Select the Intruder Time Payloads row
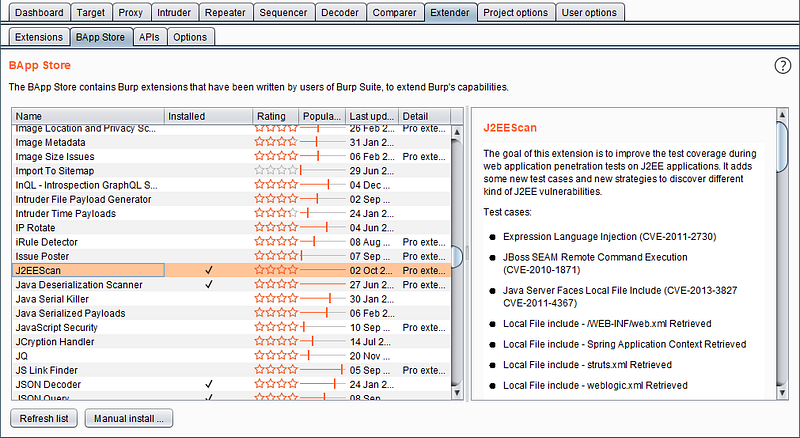The width and height of the screenshot is (800, 438). click(x=232, y=213)
